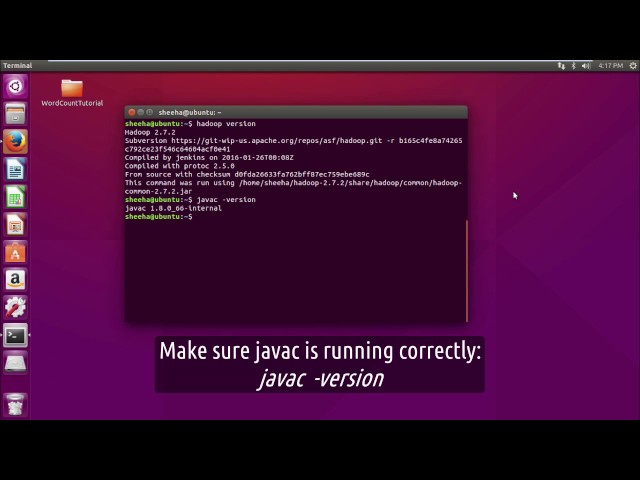Open the network indicator in top panel
The width and height of the screenshot is (640, 480).
(562, 66)
